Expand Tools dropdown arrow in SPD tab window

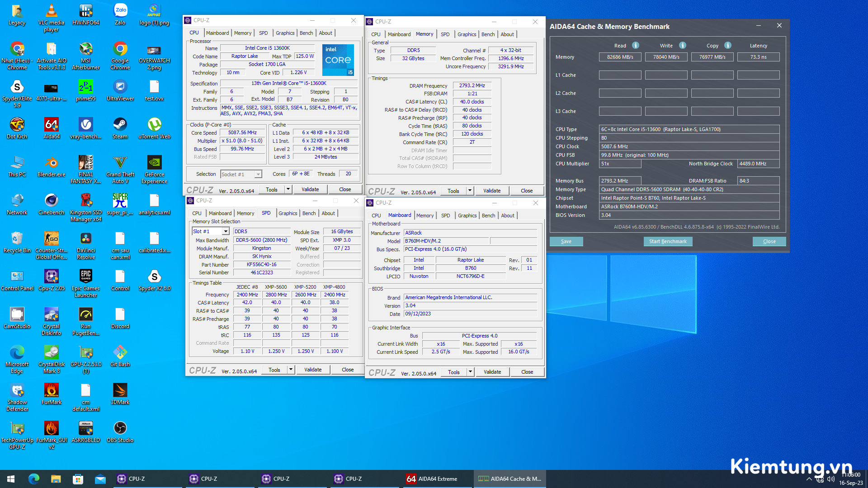pyautogui.click(x=291, y=370)
